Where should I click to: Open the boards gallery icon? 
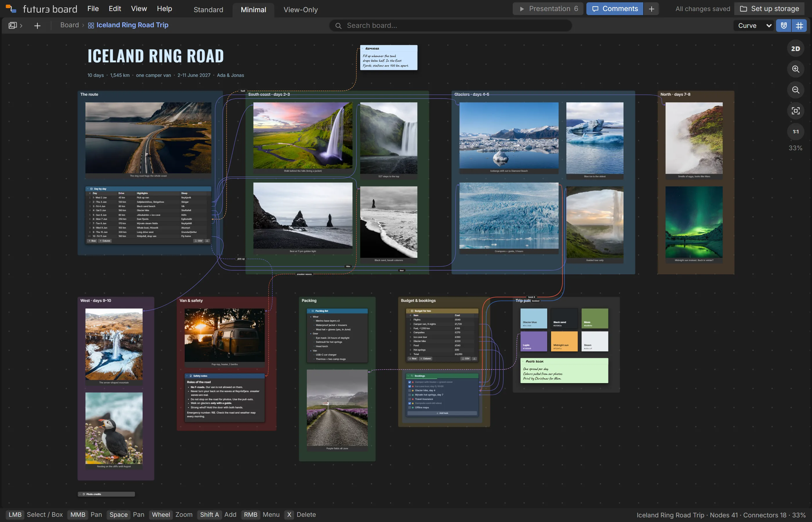point(12,26)
